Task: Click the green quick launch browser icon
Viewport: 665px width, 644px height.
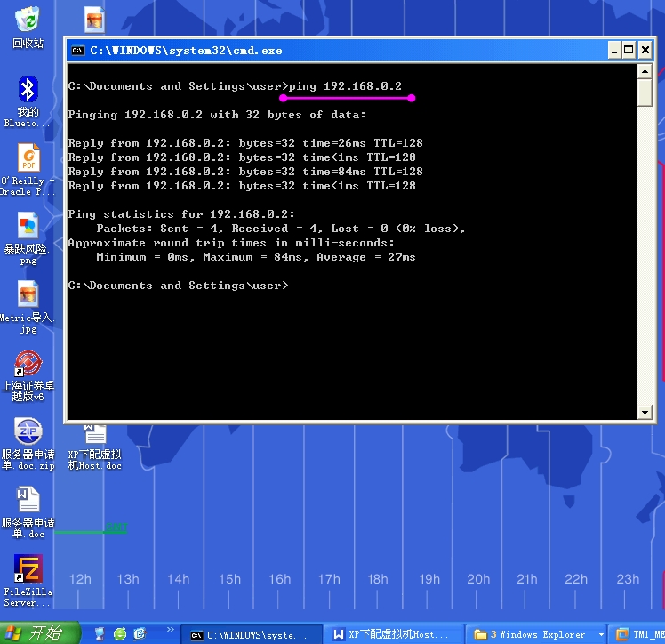Action: [x=120, y=634]
